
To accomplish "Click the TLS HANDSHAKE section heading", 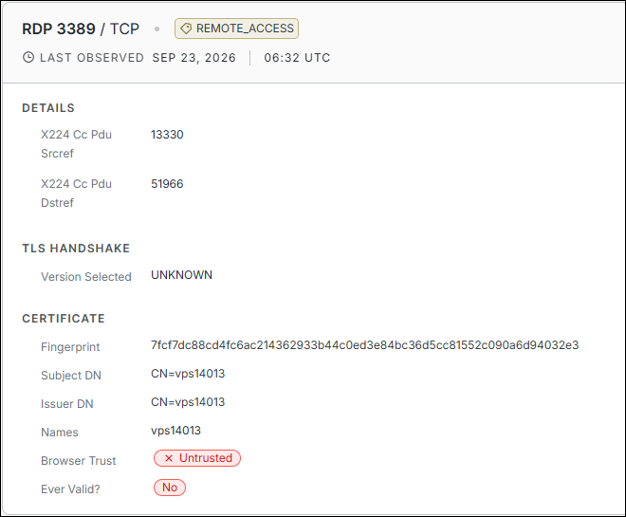I will pyautogui.click(x=76, y=248).
